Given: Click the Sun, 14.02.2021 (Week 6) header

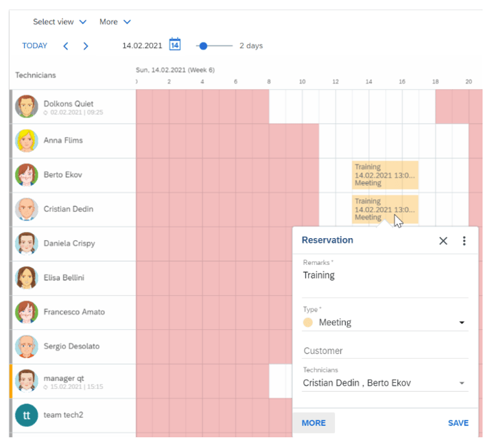Looking at the screenshot, I should point(175,70).
